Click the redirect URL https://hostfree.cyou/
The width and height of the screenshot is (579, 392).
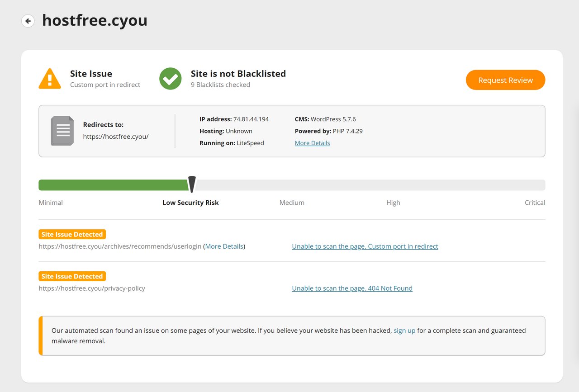[x=116, y=136]
